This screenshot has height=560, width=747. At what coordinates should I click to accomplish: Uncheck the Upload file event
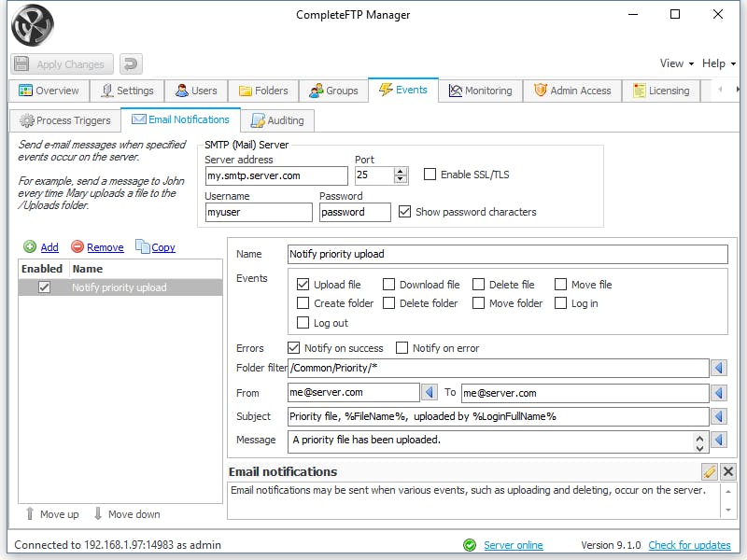tap(303, 285)
